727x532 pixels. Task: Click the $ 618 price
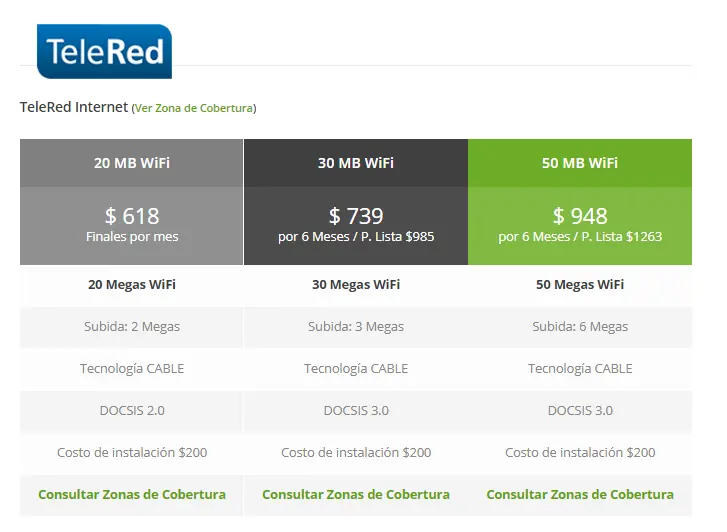click(x=132, y=216)
